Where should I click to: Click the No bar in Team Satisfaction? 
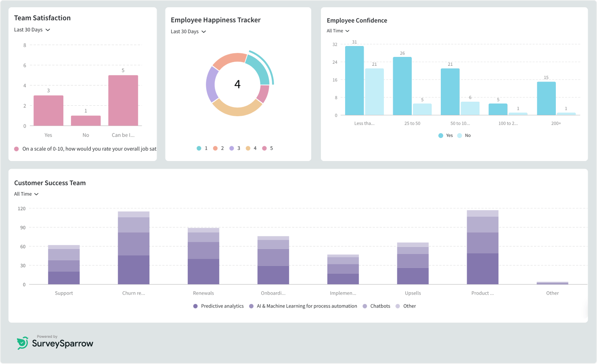[x=86, y=121]
